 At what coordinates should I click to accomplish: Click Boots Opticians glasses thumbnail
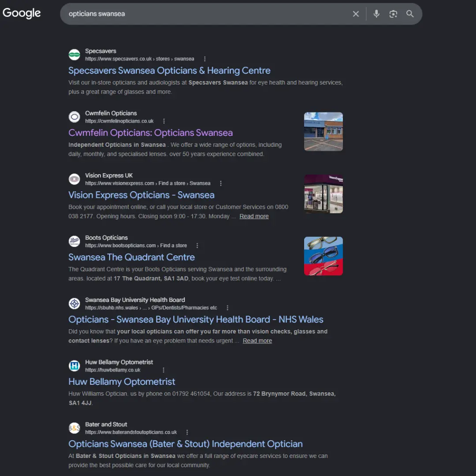tap(324, 256)
